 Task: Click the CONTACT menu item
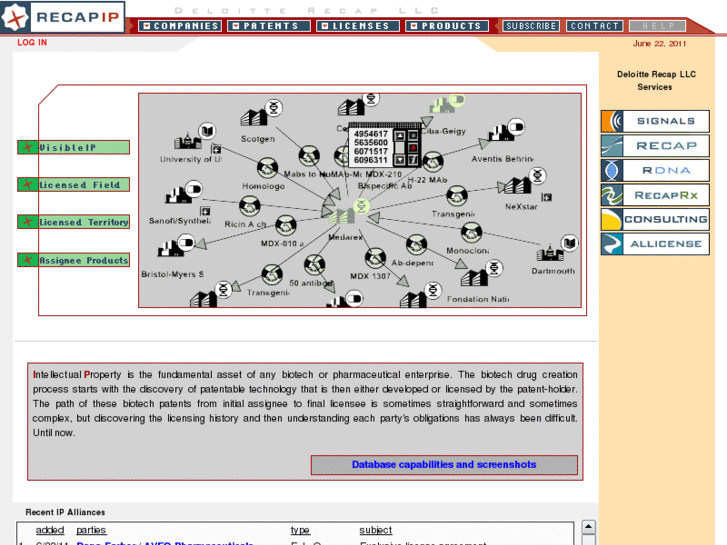click(x=594, y=26)
